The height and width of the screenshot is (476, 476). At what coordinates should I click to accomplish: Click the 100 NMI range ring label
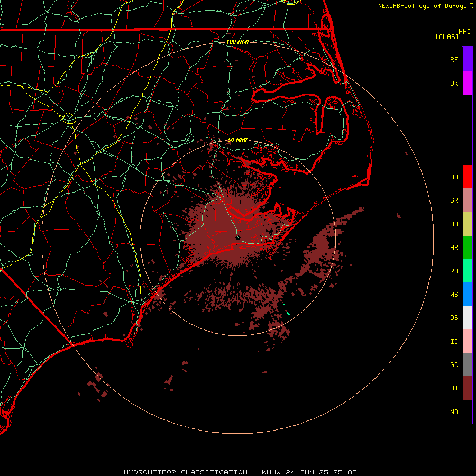click(x=237, y=42)
